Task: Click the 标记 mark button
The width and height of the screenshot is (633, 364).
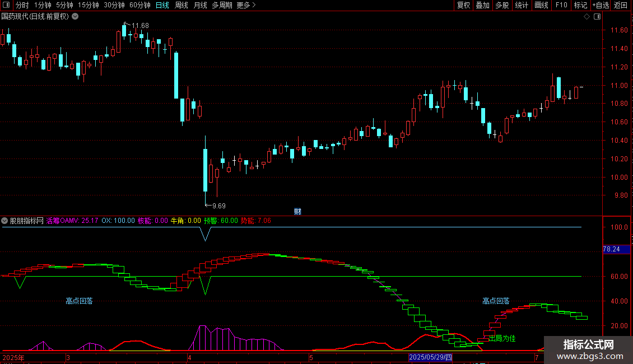Action: pyautogui.click(x=580, y=5)
